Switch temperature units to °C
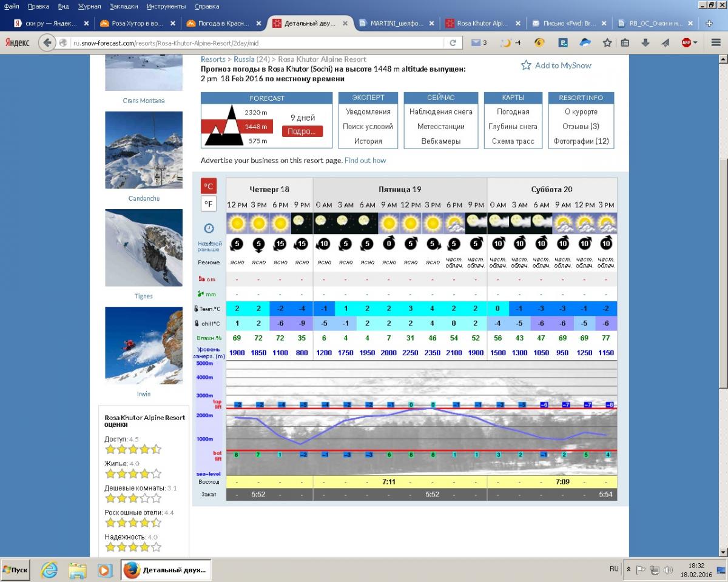Viewport: 728px width, 582px height. click(x=209, y=186)
